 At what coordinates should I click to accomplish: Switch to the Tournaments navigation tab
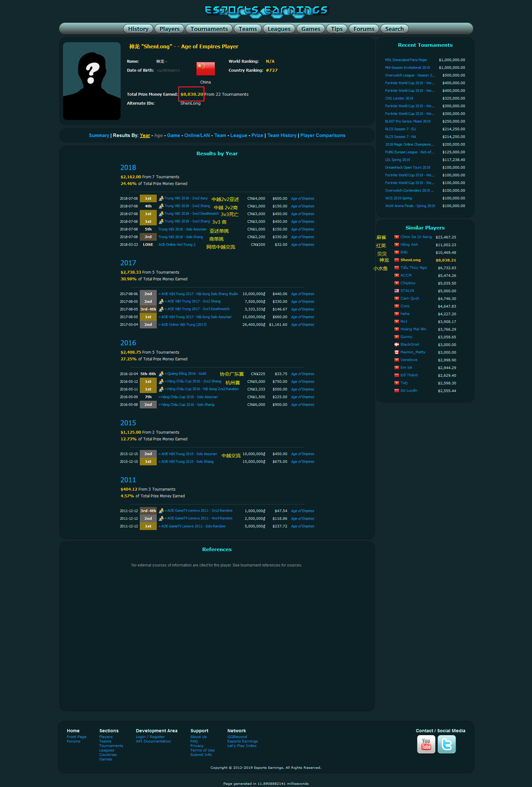coord(209,29)
